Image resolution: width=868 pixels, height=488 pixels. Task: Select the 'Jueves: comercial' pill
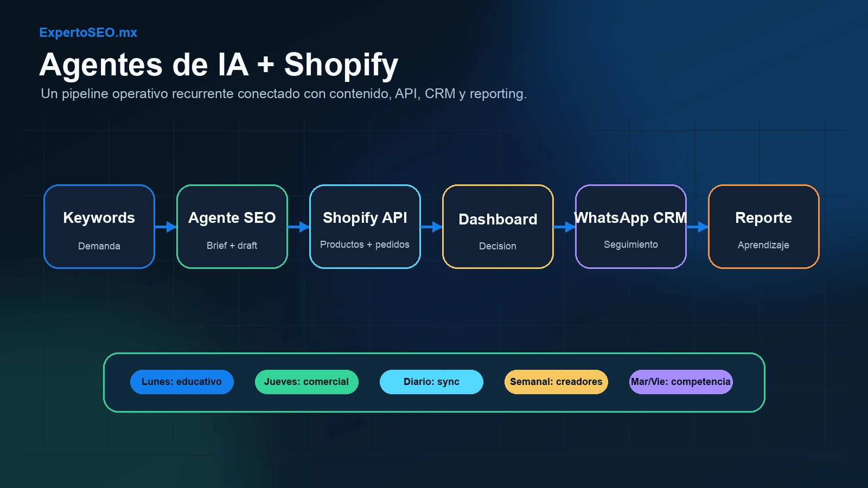click(307, 382)
